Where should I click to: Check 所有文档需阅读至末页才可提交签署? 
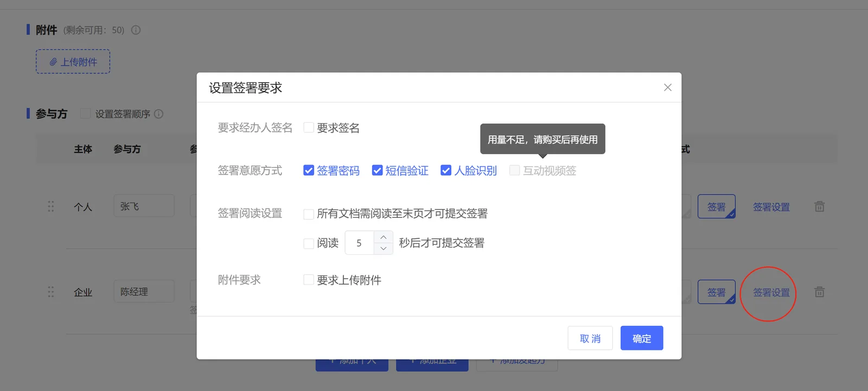click(x=309, y=214)
